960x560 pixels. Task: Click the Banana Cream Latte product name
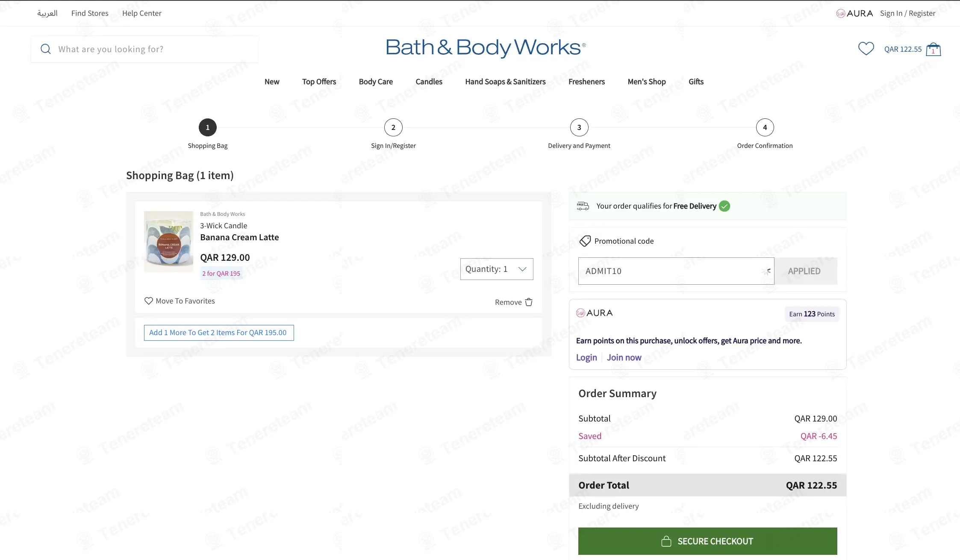239,237
